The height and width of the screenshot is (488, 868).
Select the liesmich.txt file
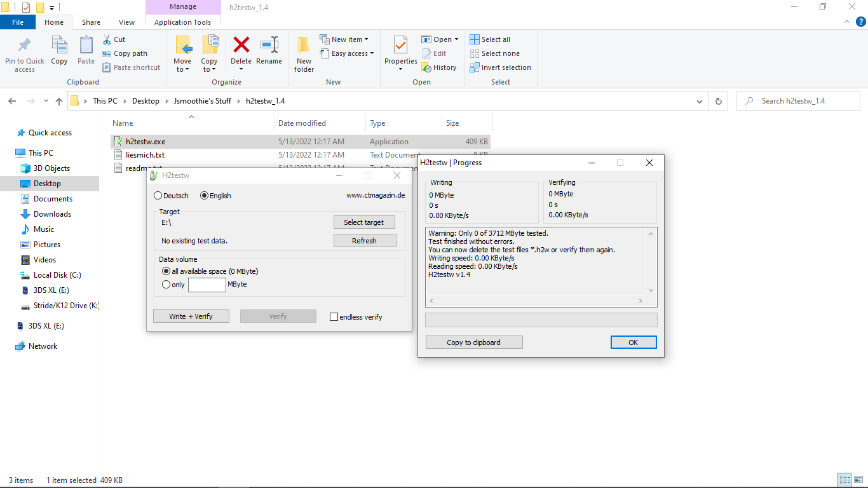[x=145, y=154]
